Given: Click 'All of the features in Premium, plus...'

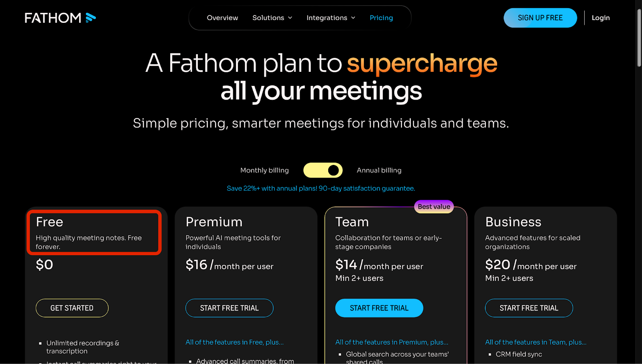Looking at the screenshot, I should point(392,342).
